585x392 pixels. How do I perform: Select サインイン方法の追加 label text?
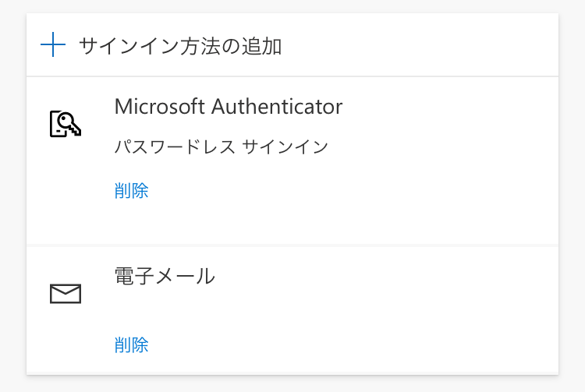(180, 46)
